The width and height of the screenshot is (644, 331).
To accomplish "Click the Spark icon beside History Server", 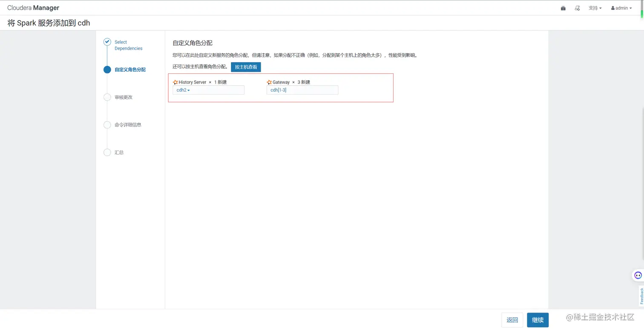I will 175,82.
